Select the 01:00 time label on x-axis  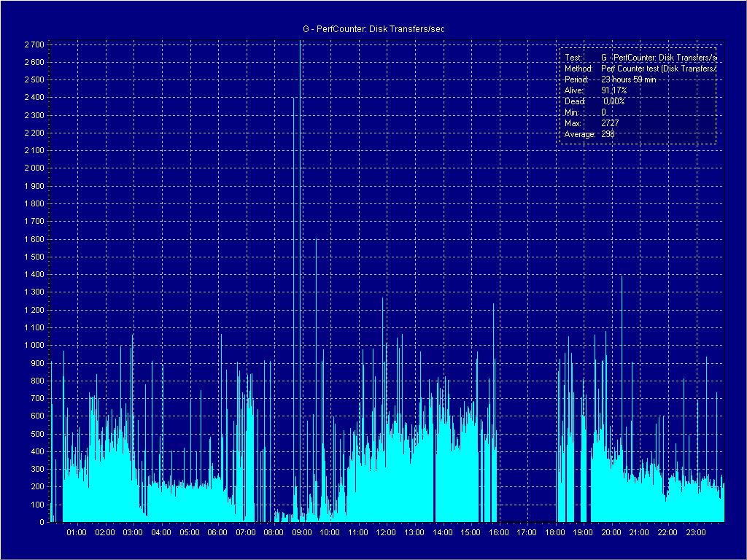click(x=77, y=532)
